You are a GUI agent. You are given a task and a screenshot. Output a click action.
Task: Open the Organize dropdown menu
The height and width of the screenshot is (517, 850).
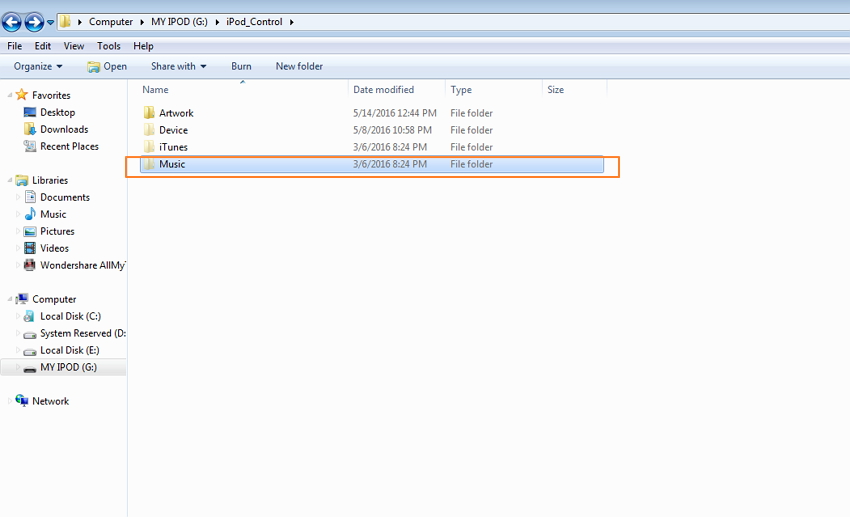click(38, 66)
